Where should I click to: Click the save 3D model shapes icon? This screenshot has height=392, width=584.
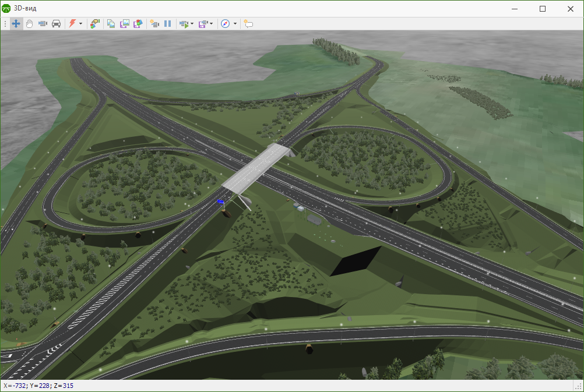click(138, 24)
